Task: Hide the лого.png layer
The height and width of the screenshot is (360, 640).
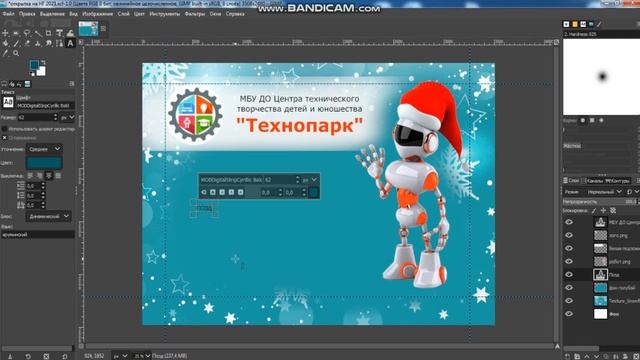Action: pyautogui.click(x=569, y=235)
